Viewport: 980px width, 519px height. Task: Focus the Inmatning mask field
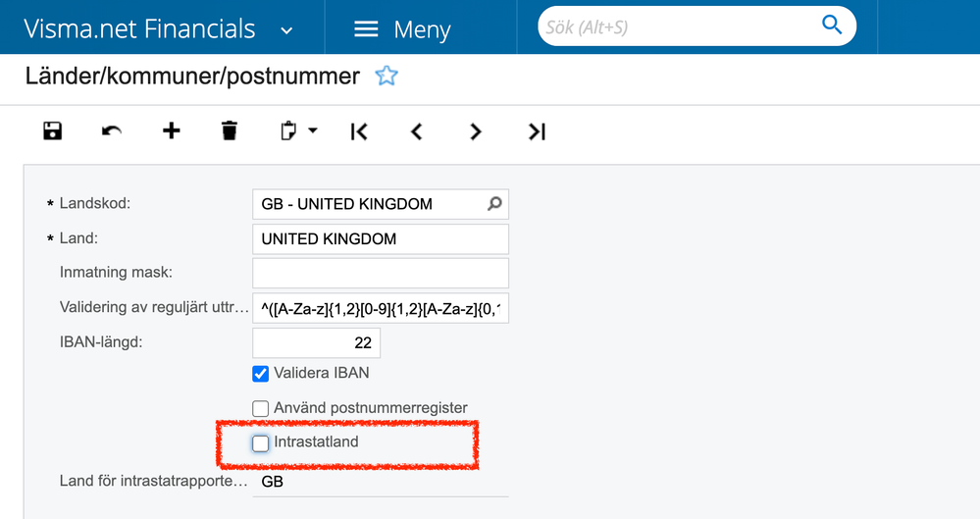pyautogui.click(x=380, y=274)
